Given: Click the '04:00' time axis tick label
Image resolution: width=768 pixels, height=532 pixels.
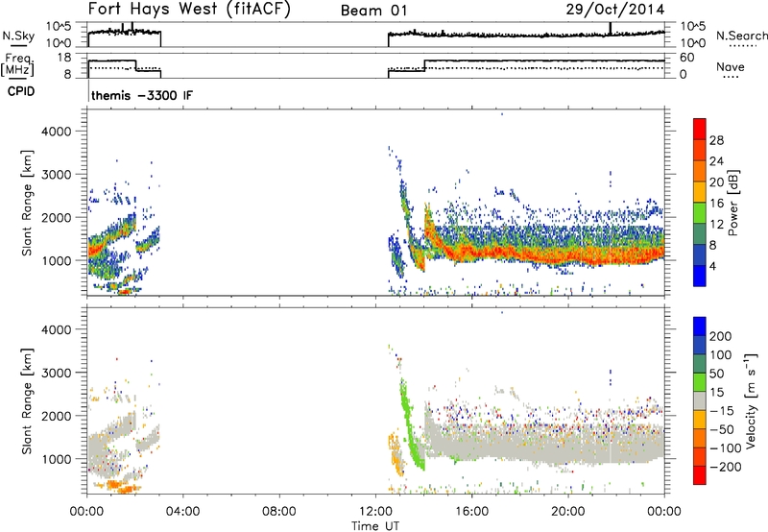Looking at the screenshot, I should pos(182,512).
